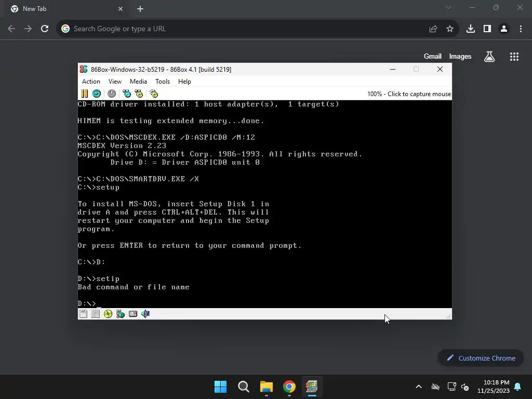Switch to 86Box in taskbar
This screenshot has width=532, height=399.
coord(312,387)
